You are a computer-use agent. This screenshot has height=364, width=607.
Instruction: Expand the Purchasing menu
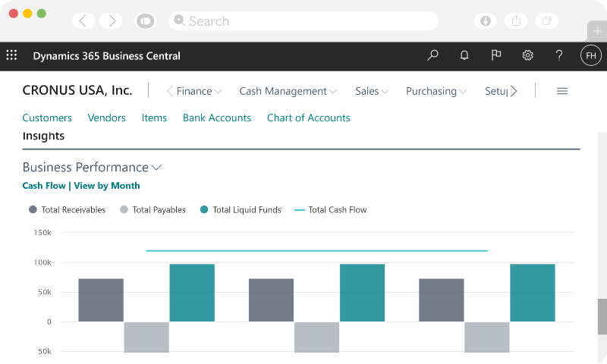[x=436, y=91]
